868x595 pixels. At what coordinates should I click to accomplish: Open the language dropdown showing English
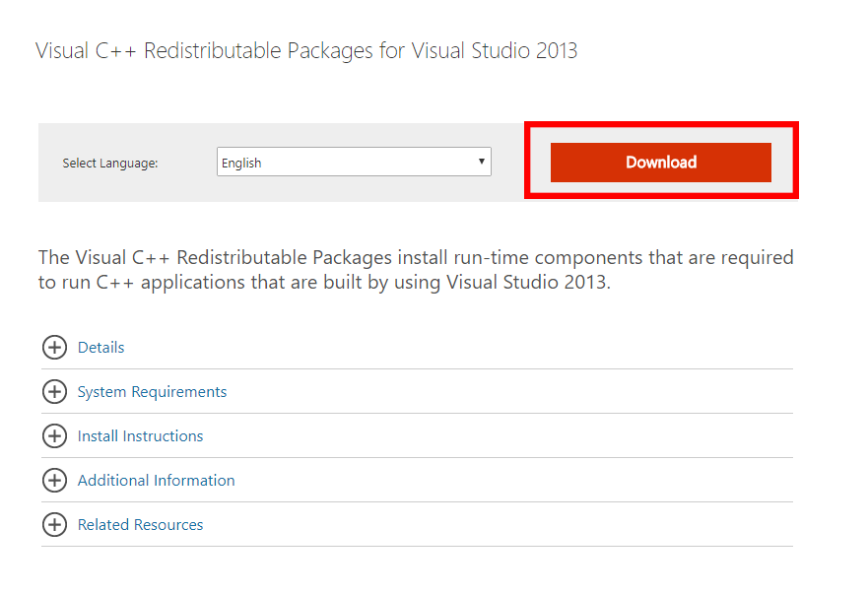[345, 163]
